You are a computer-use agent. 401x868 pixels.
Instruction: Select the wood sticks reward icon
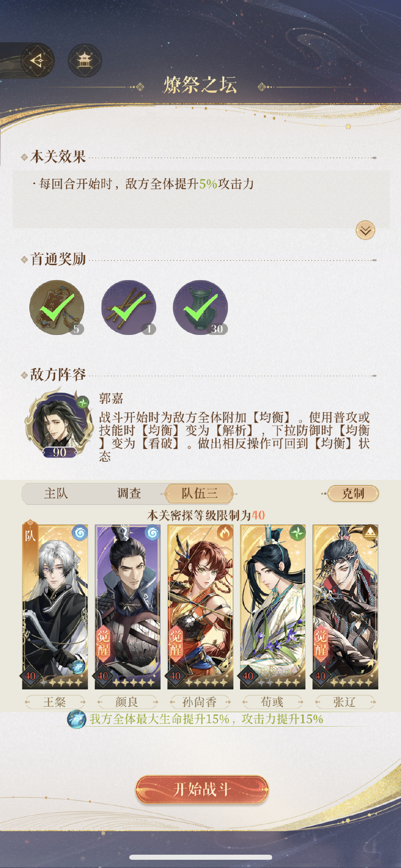[128, 307]
